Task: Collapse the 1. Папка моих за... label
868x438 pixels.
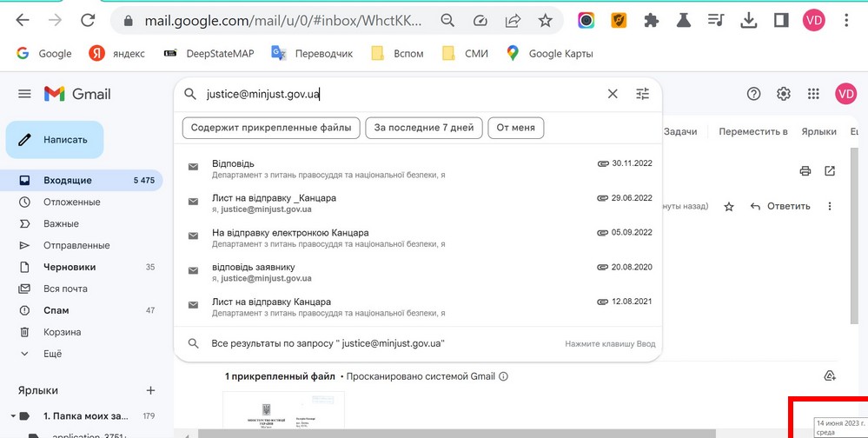Action: pos(14,416)
